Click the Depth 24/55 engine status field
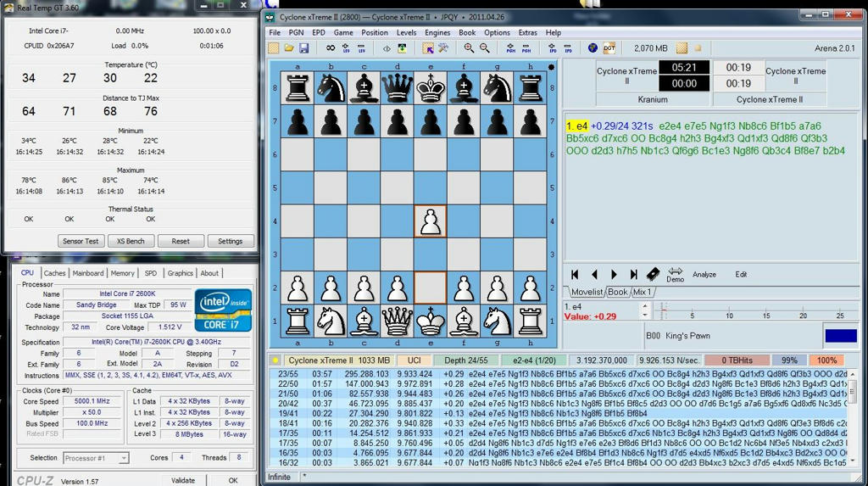This screenshot has width=868, height=486. point(465,360)
